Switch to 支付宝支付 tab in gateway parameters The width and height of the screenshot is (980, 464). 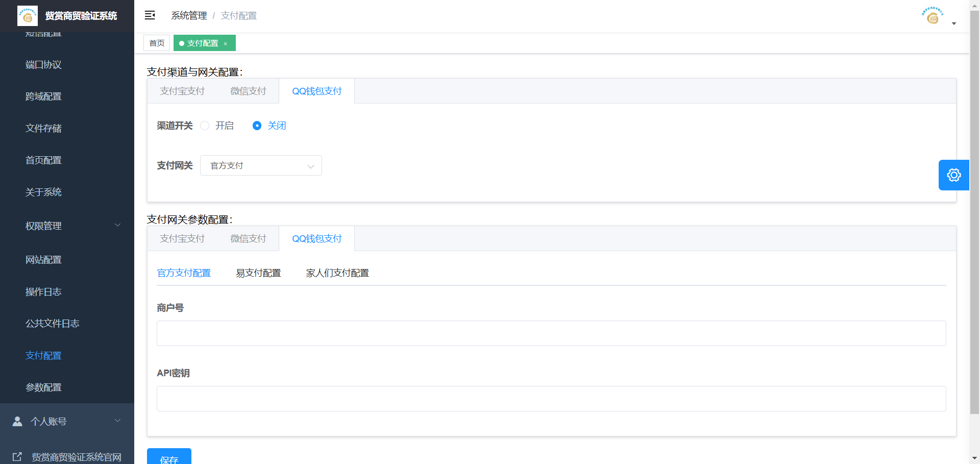[182, 238]
